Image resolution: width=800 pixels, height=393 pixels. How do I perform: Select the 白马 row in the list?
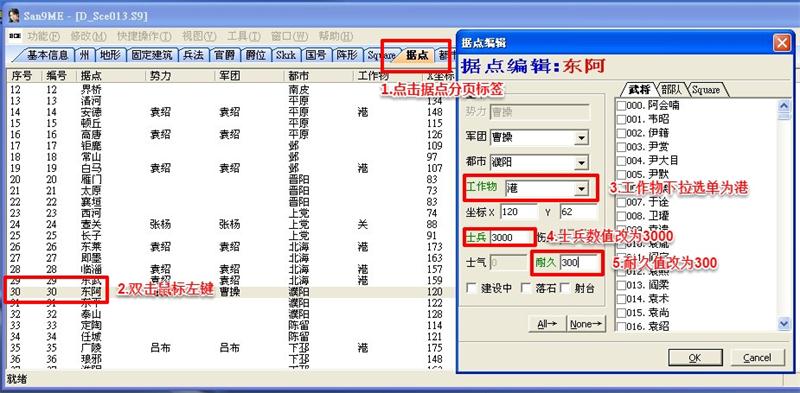[230, 168]
